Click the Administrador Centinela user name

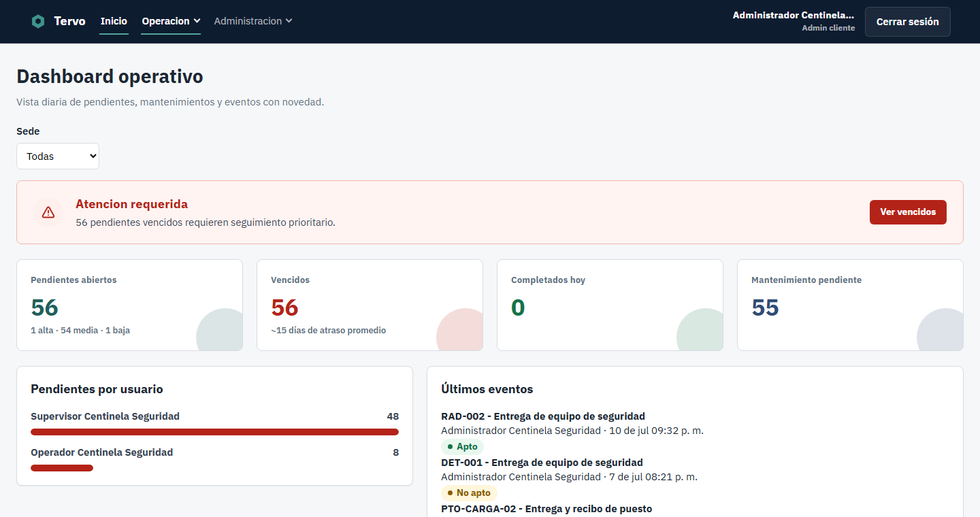point(793,15)
